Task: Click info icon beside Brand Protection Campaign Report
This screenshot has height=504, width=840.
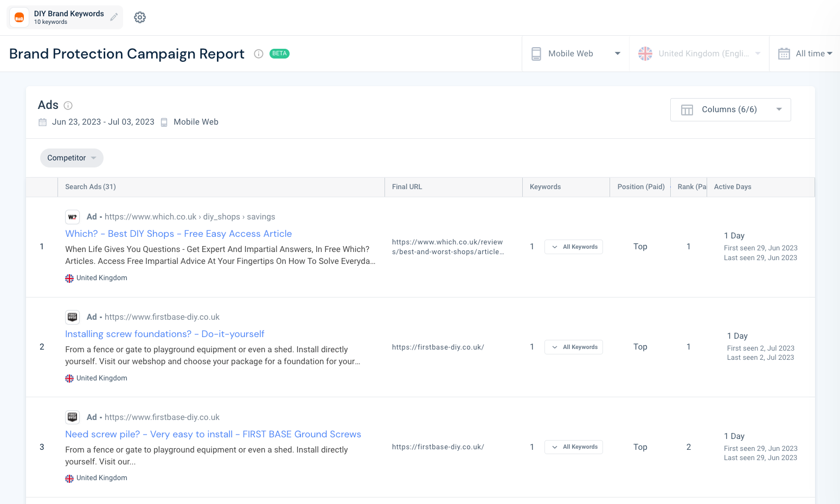Action: pos(259,54)
